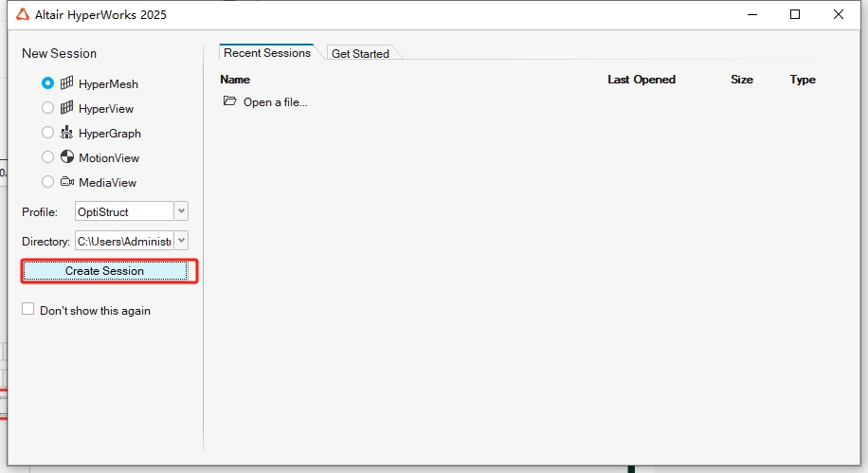Click the Create Session button

pyautogui.click(x=104, y=271)
